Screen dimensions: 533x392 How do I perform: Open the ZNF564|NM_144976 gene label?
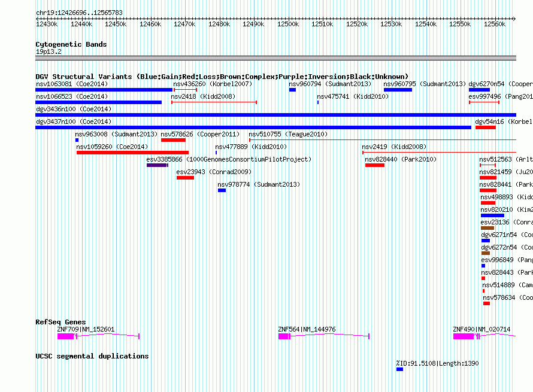[307, 329]
